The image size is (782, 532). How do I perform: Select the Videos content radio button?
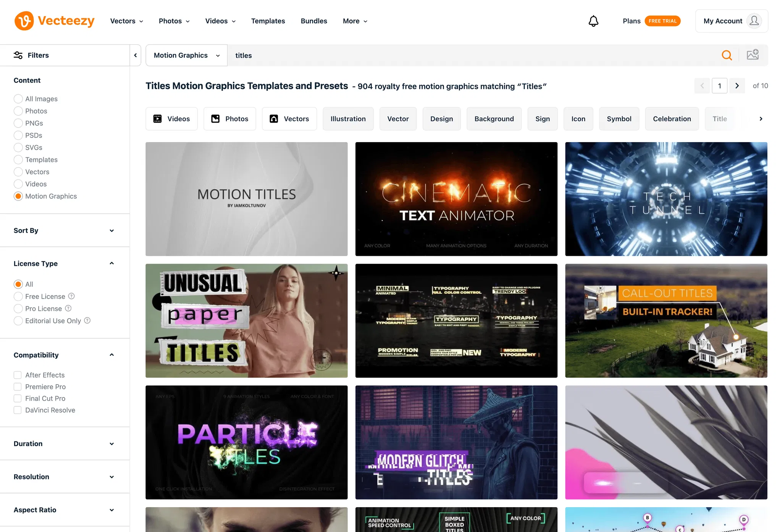tap(18, 184)
